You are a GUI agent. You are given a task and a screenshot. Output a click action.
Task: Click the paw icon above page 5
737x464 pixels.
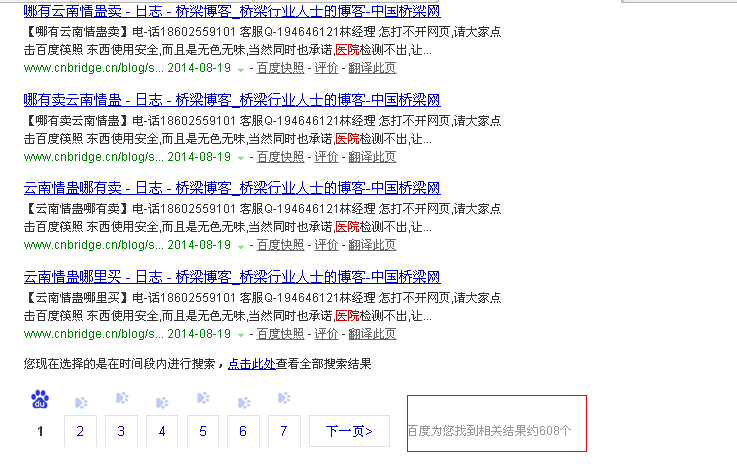click(203, 398)
